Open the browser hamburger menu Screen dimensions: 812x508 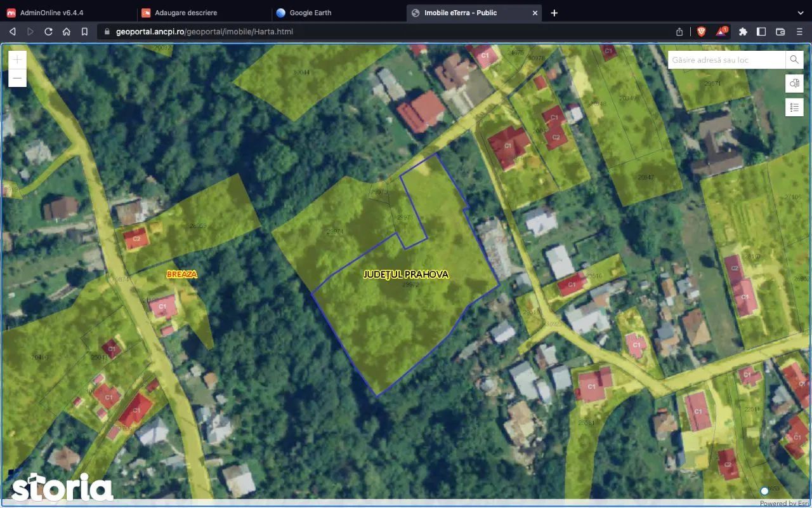[799, 31]
